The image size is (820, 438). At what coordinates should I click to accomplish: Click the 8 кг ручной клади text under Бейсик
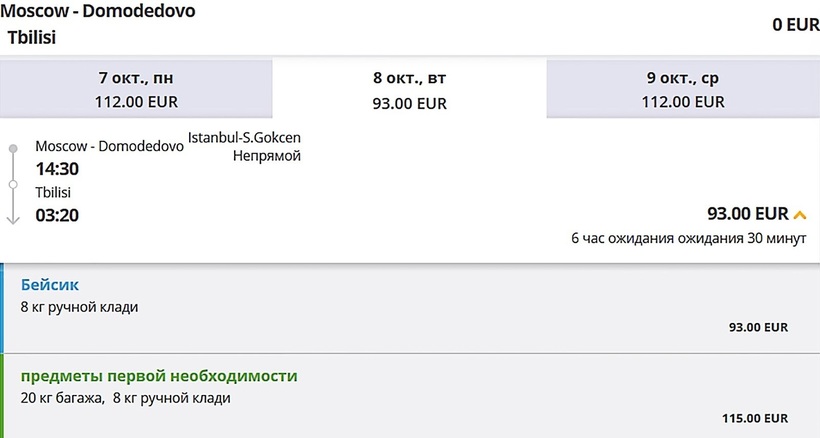pos(80,307)
